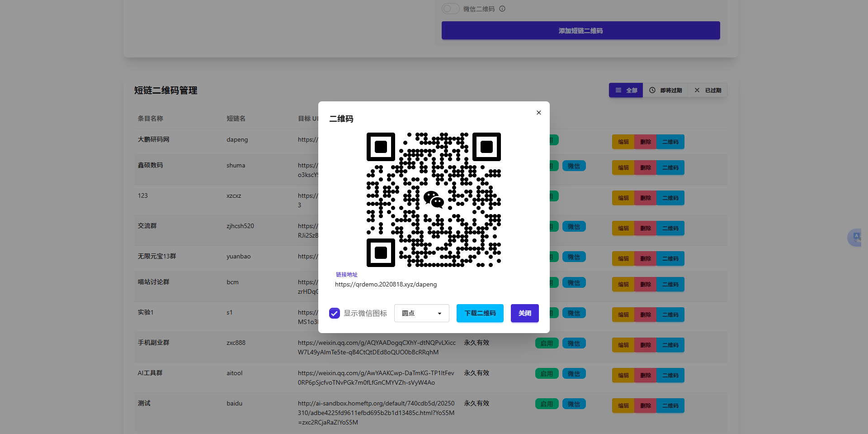868x434 pixels.
Task: Click info icon beside 微信二维码
Action: [502, 9]
